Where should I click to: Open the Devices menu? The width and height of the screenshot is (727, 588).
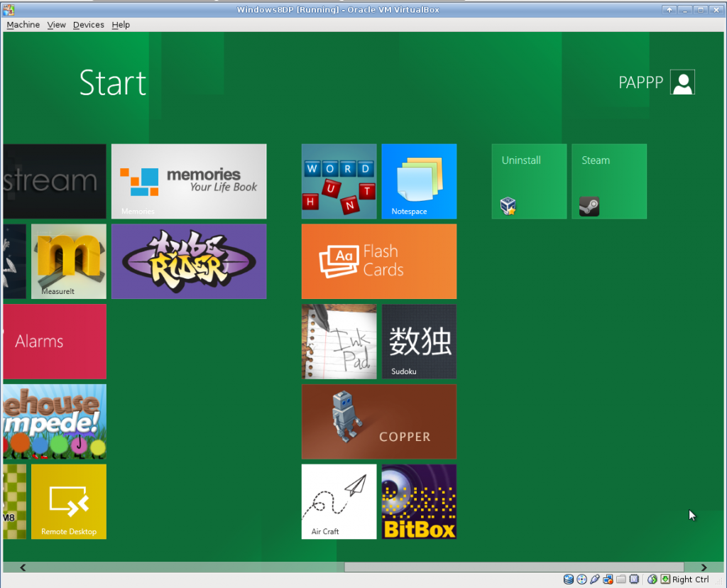89,25
